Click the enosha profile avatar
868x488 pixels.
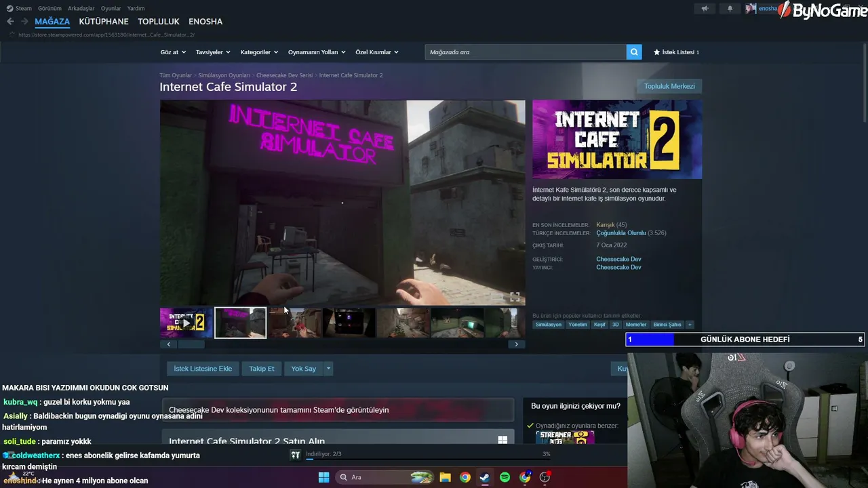click(x=750, y=9)
